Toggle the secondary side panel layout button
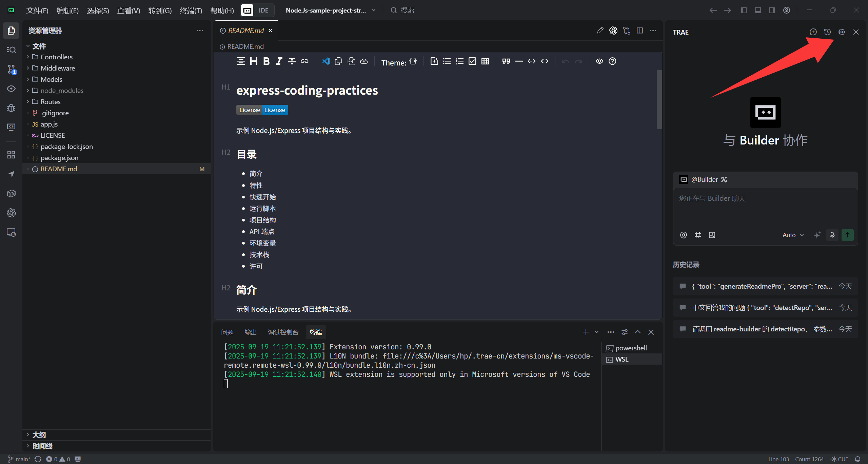 point(772,10)
